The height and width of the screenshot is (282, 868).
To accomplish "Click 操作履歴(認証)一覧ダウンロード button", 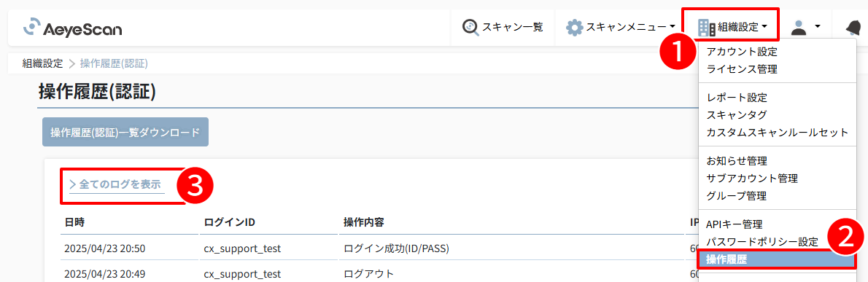I will (125, 132).
